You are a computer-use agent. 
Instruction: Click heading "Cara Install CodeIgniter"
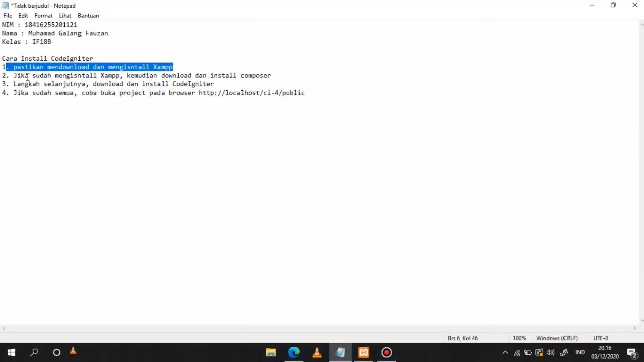tap(47, 59)
